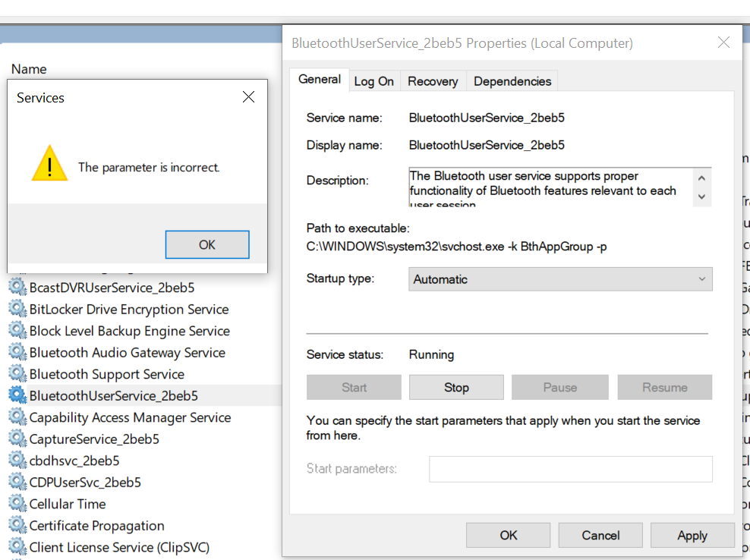The image size is (750, 560).
Task: Click the Service name value BluetoothUserService_2beb5
Action: 487,118
